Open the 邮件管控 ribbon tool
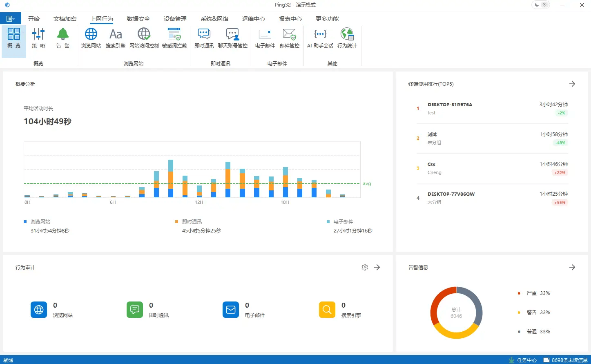 (289, 38)
